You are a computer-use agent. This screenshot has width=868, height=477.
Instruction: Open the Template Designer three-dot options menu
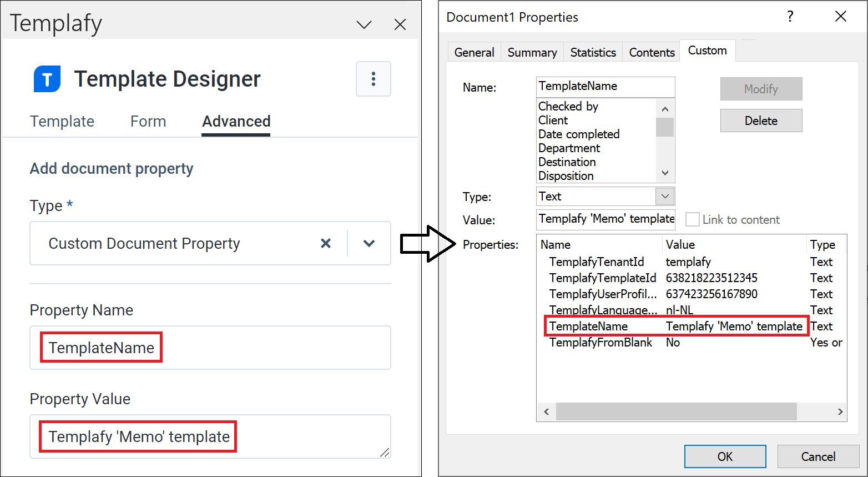[373, 79]
